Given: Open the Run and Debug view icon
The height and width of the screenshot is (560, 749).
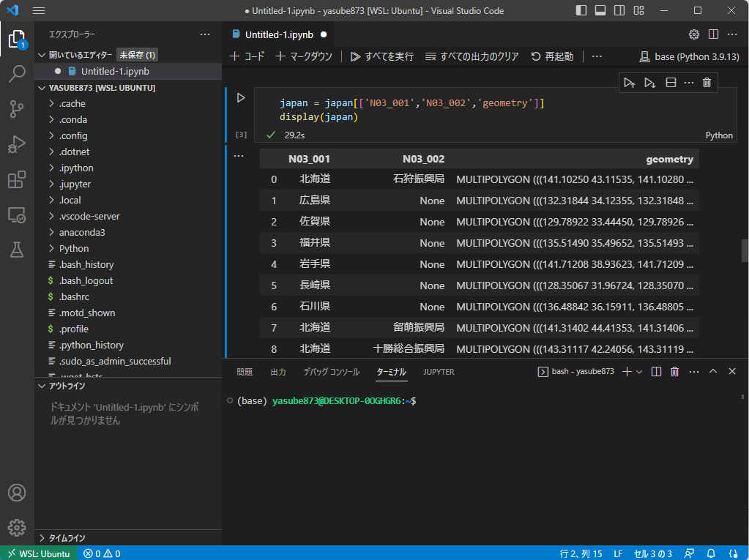Looking at the screenshot, I should click(17, 144).
